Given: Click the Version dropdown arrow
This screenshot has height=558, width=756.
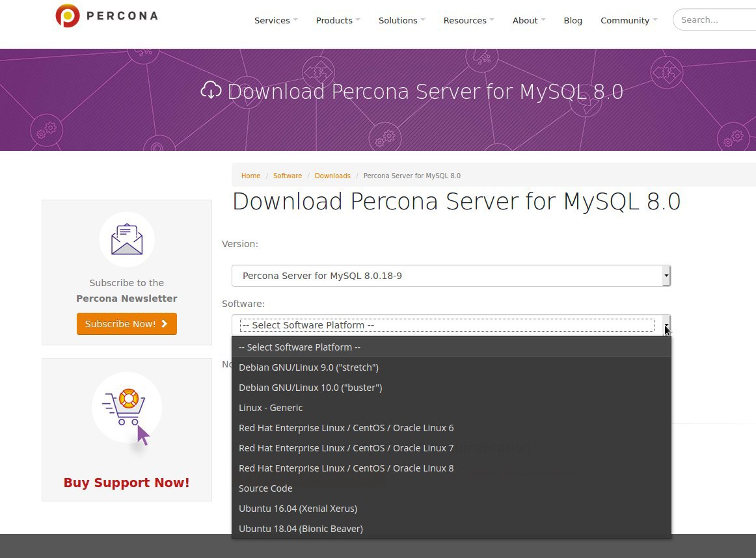Looking at the screenshot, I should [666, 276].
